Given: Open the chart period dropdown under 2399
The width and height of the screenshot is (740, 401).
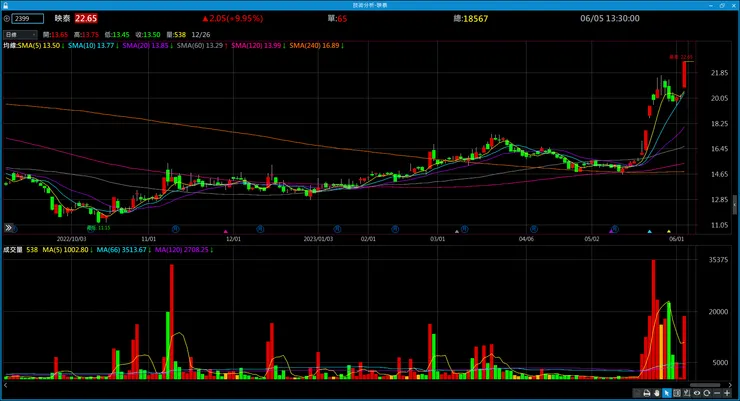Looking at the screenshot, I should 20,34.
